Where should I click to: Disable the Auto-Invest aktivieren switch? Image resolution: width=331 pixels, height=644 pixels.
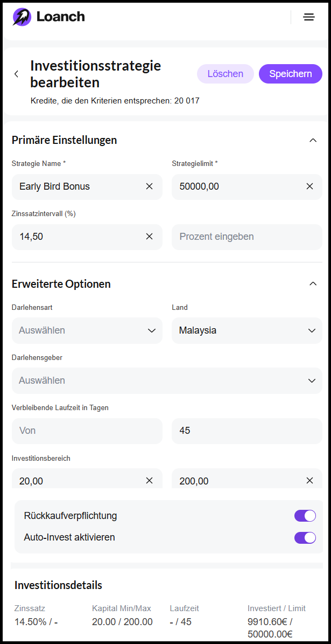pyautogui.click(x=305, y=537)
